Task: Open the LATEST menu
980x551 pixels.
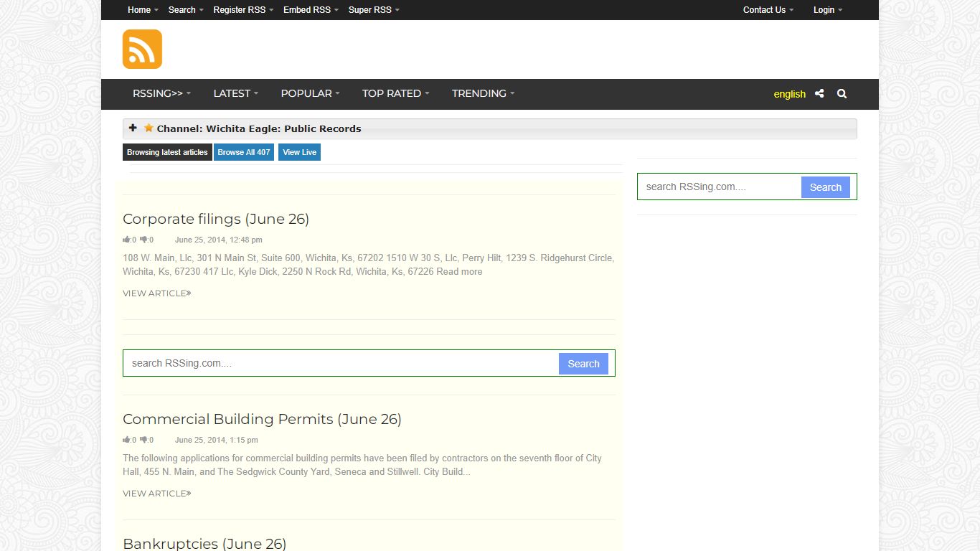Action: coord(235,93)
